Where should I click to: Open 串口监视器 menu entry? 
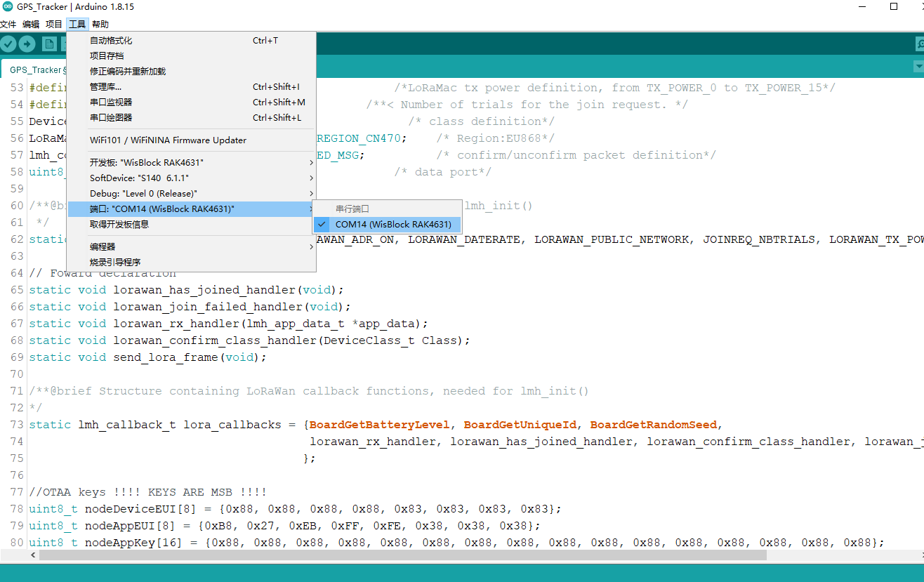tap(192, 102)
